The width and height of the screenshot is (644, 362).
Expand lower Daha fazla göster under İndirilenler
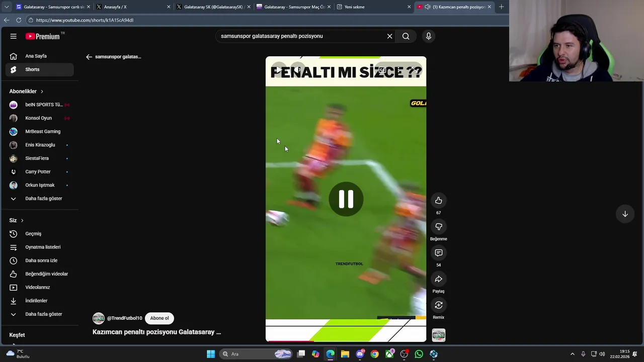point(39,314)
